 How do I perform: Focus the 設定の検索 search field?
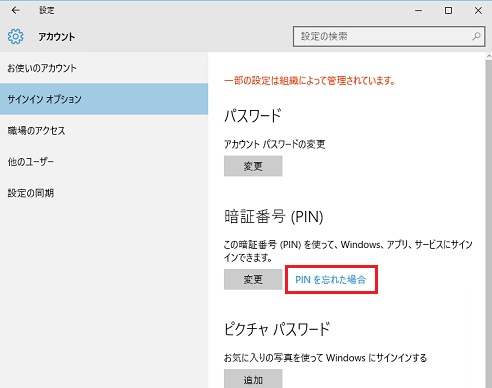(389, 36)
